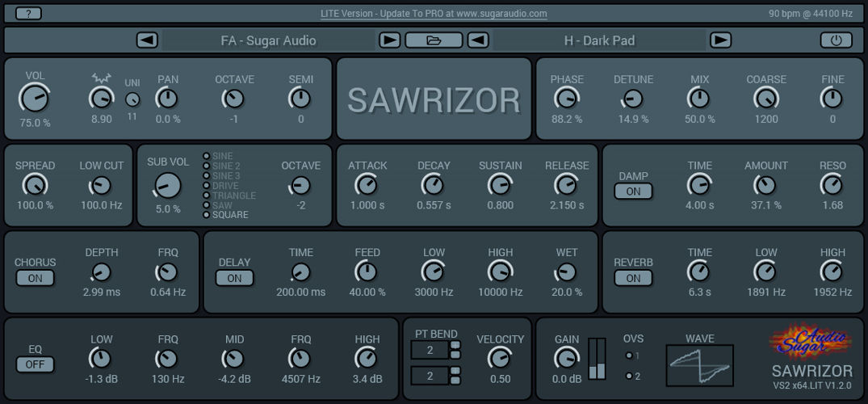Toggle the power bypass button
The height and width of the screenshot is (404, 868).
[836, 40]
